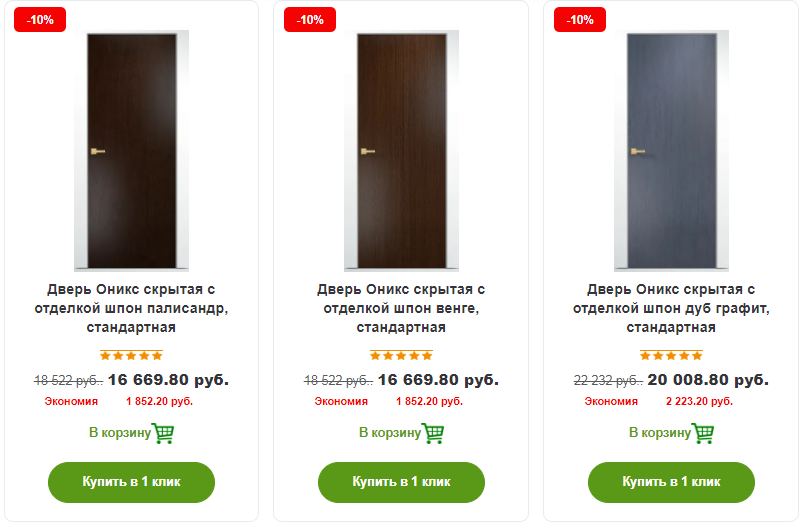Click "В корзину" text under the wenge door
Image resolution: width=803 pixels, height=525 pixels.
point(390,433)
